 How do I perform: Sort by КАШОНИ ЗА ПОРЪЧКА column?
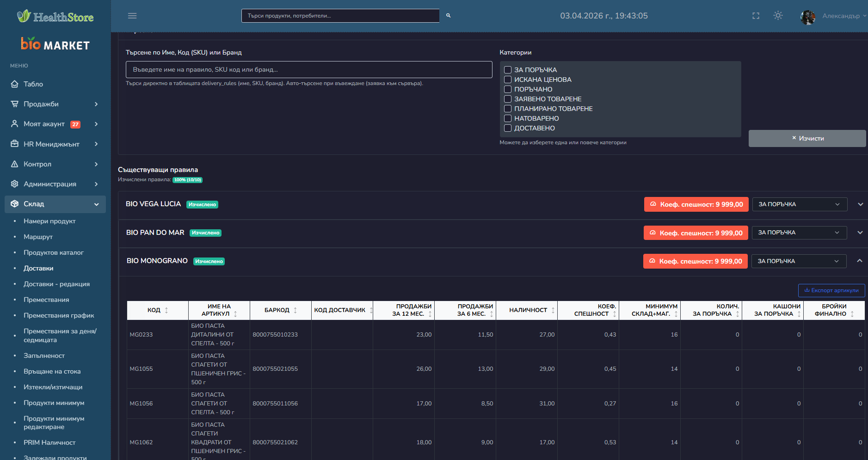coord(773,310)
